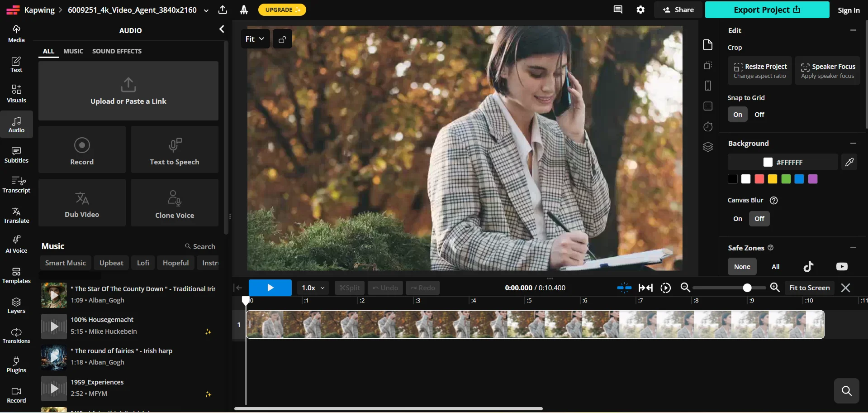Image resolution: width=868 pixels, height=413 pixels.
Task: Open the 1.0x playback speed dropdown
Action: pos(313,288)
